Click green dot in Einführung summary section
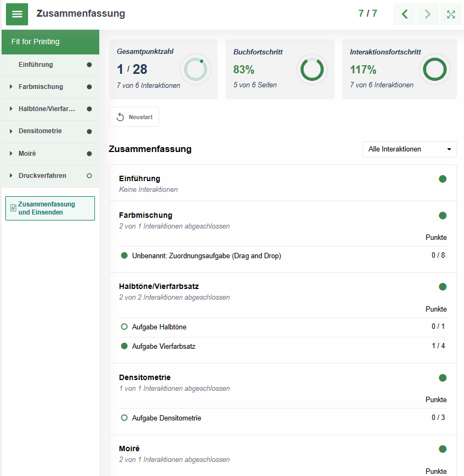 [442, 179]
